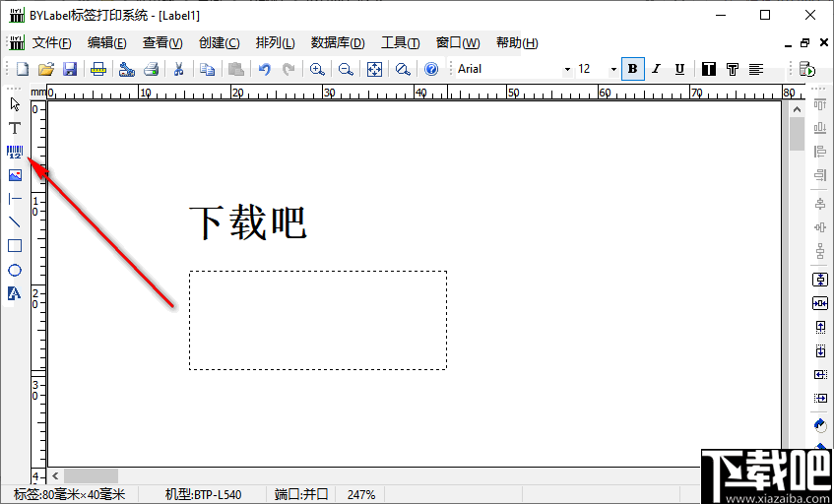Open the font size 12 dropdown
Screen dimensions: 834x504
(613, 69)
